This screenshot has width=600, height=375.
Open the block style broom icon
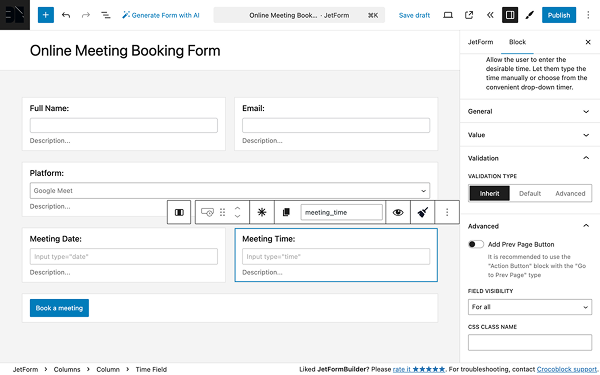click(x=422, y=212)
